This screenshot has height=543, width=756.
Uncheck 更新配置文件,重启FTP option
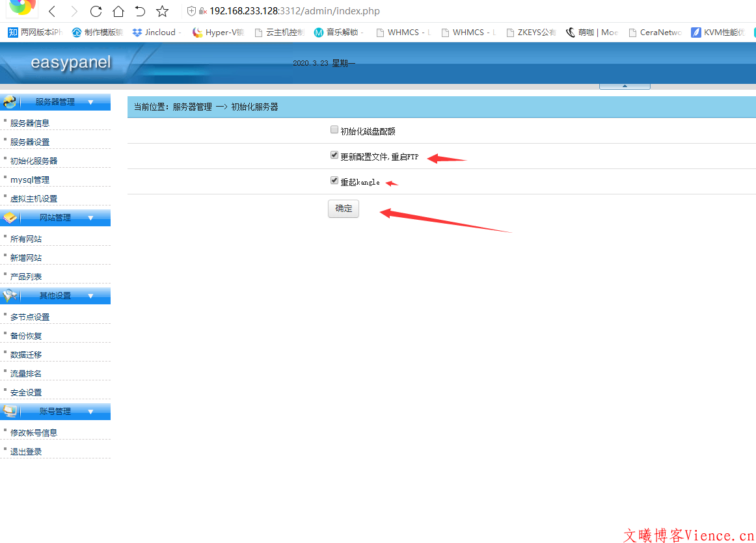click(x=334, y=155)
